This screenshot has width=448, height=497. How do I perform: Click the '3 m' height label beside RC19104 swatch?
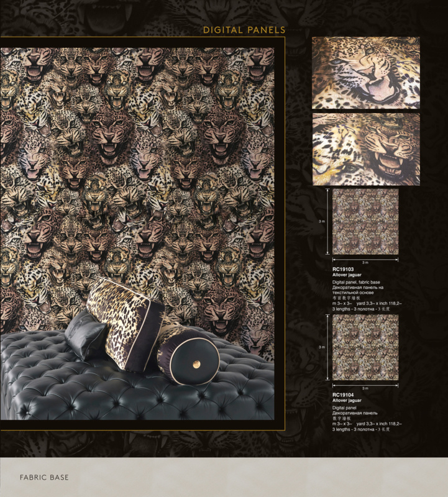[322, 347]
